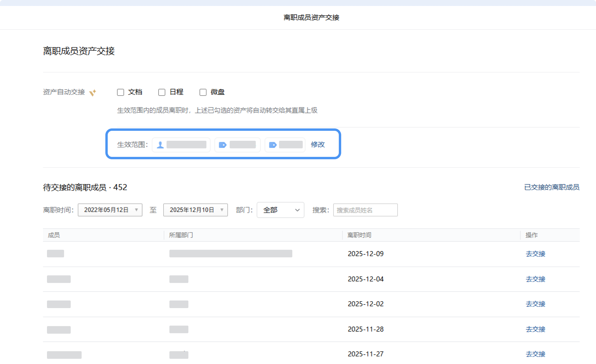Click the second blue tag icon in 生效范围

(x=273, y=145)
